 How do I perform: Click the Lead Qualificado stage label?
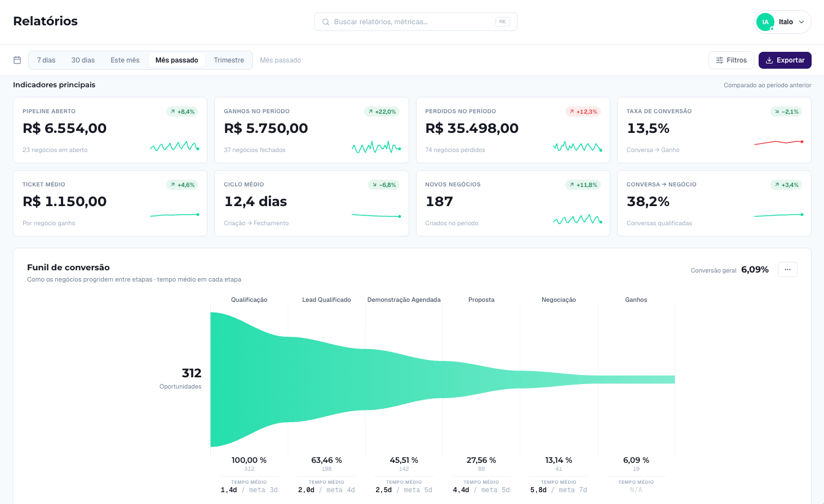coord(326,300)
